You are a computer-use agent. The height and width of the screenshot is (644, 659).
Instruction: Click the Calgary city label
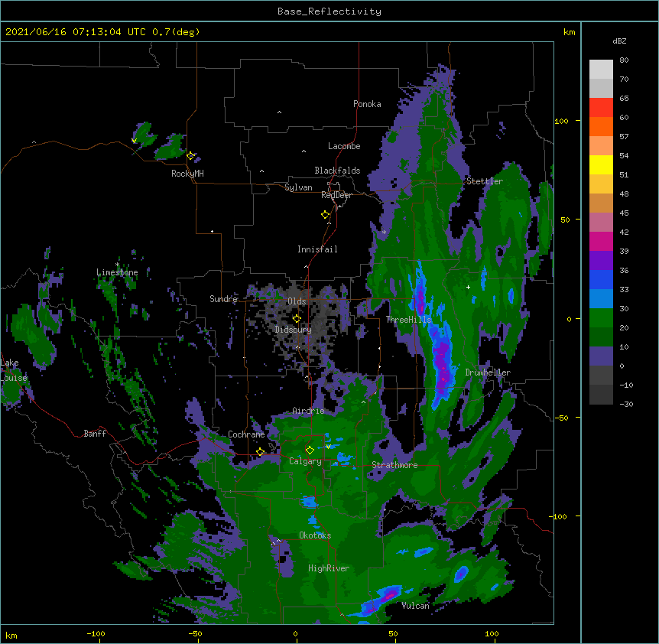pyautogui.click(x=305, y=461)
